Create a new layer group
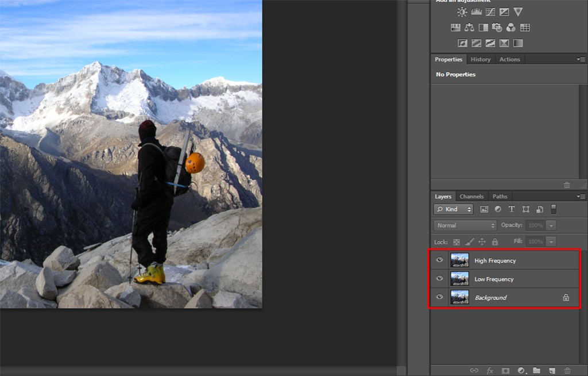This screenshot has width=588, height=376. pyautogui.click(x=537, y=370)
